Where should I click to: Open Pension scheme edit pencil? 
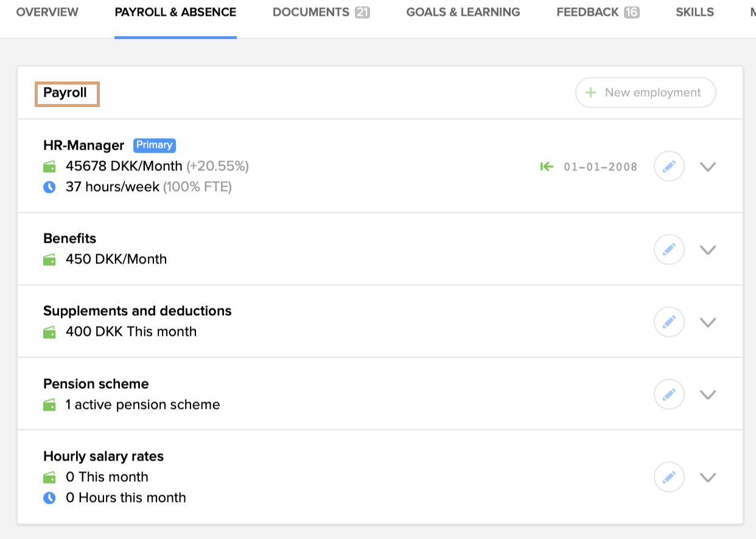click(669, 394)
